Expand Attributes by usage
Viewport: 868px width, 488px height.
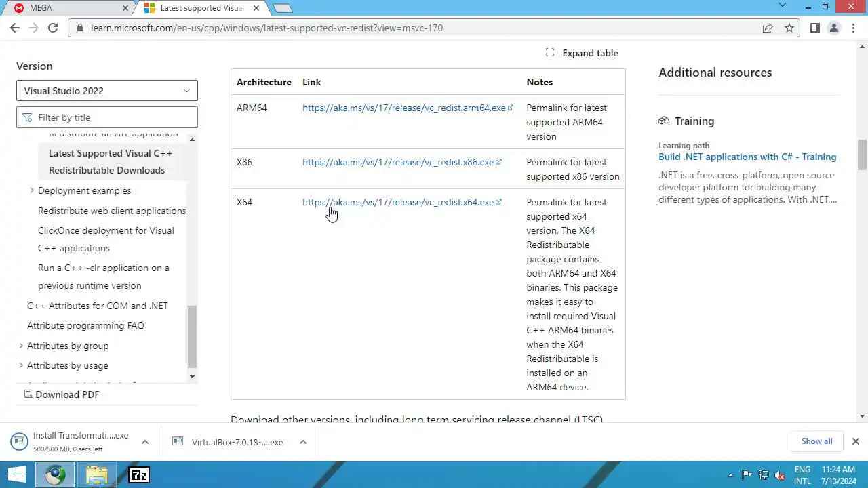pyautogui.click(x=21, y=365)
